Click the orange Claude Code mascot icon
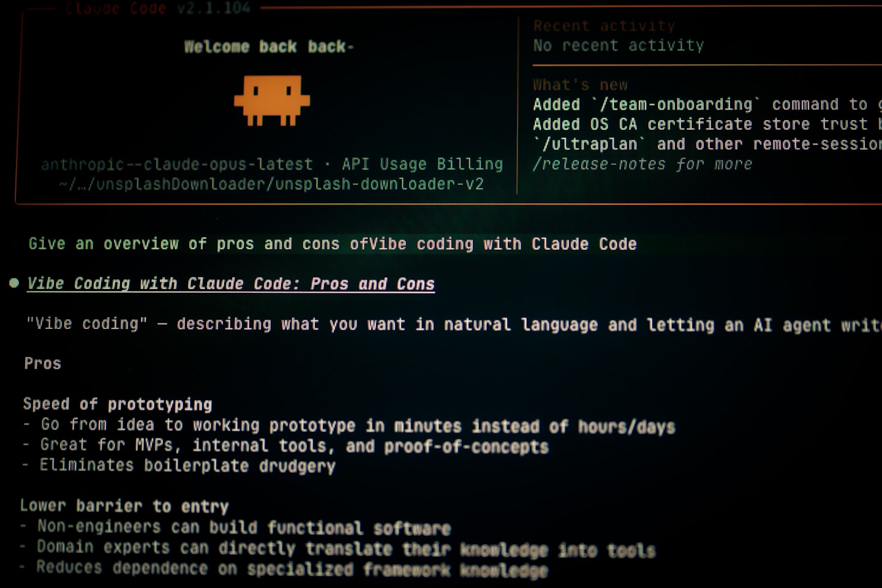 (x=272, y=100)
